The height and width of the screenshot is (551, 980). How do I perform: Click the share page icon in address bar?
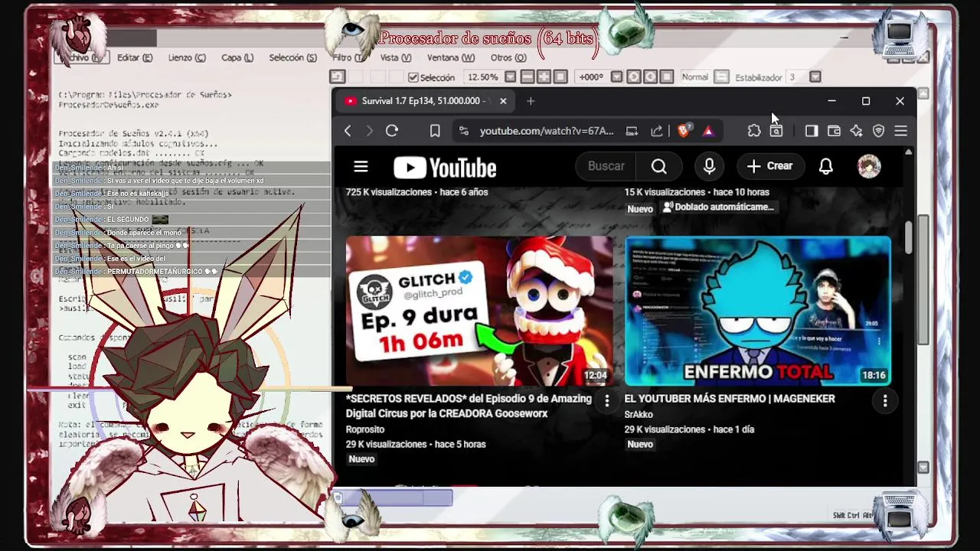[x=657, y=131]
